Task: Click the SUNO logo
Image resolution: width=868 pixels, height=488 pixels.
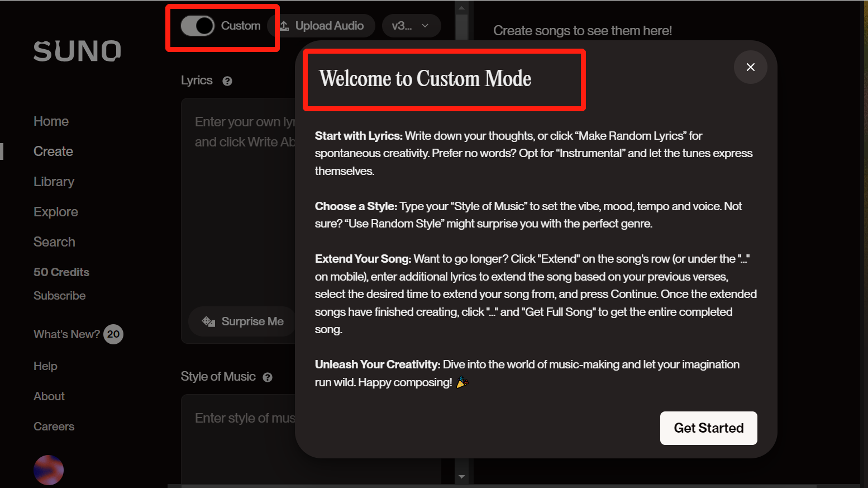Action: pyautogui.click(x=77, y=51)
